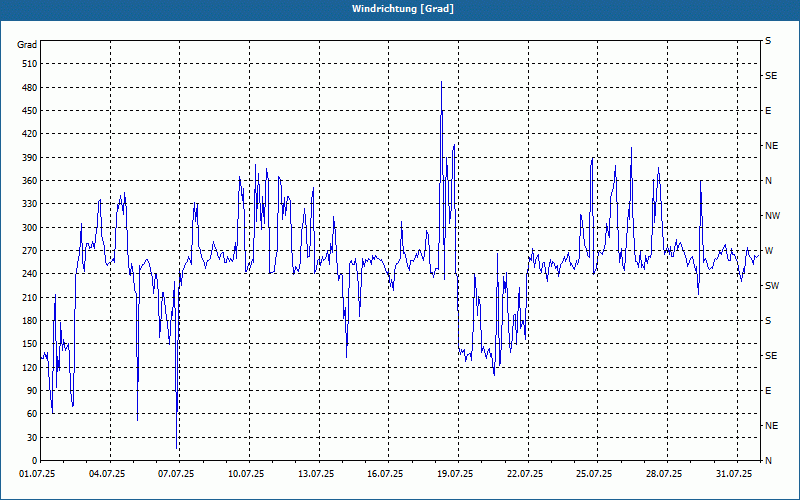Viewport: 800px width, 500px height.
Task: Click the 390 degree axis label
Action: 30,158
